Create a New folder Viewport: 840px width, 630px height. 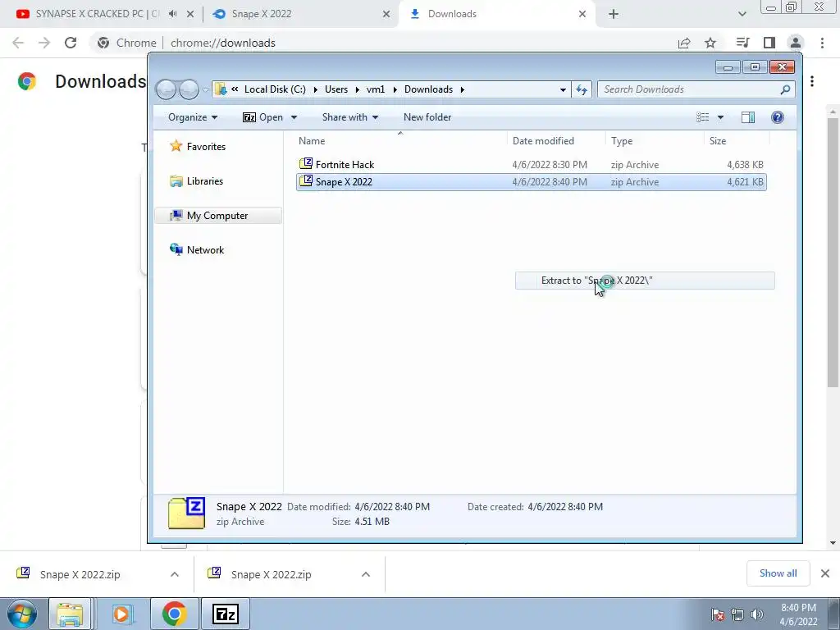(x=427, y=117)
